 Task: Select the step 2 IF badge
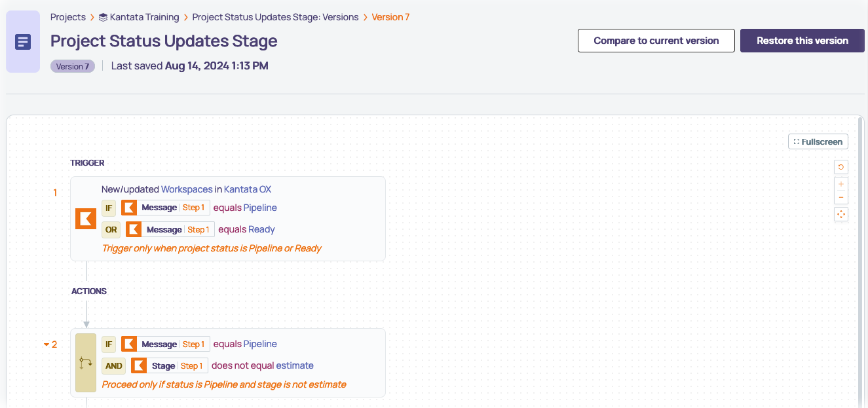pos(109,344)
